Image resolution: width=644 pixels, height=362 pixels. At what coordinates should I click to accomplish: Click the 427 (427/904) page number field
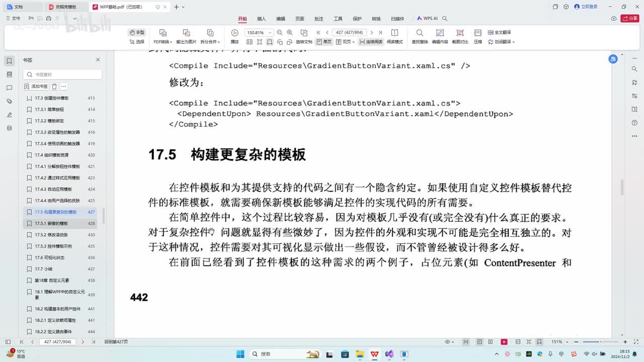point(350,32)
